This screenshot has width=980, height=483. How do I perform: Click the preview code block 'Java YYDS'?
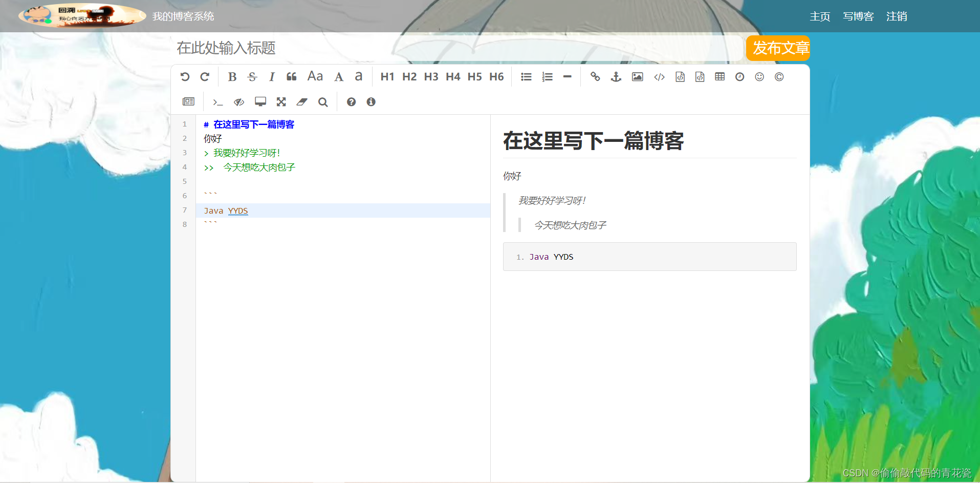coord(649,257)
